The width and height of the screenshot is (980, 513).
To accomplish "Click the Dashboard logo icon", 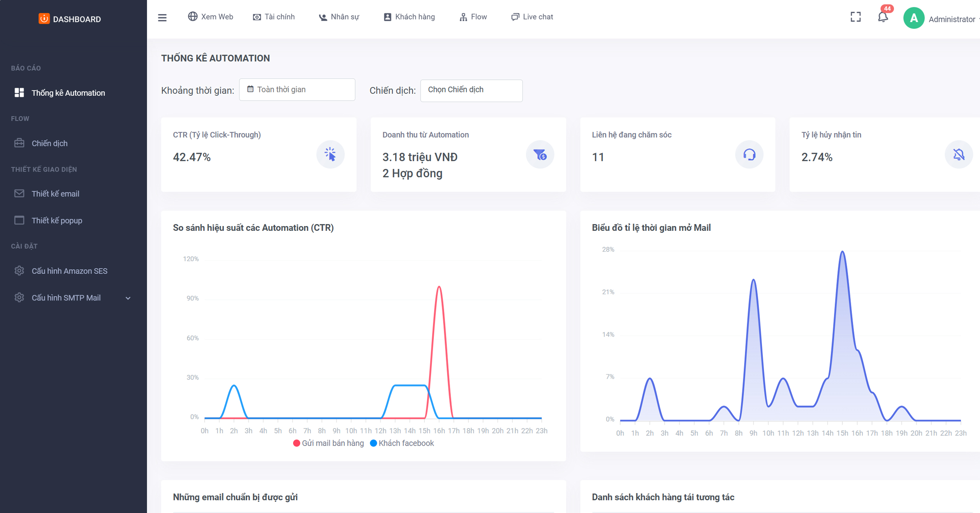I will click(44, 19).
